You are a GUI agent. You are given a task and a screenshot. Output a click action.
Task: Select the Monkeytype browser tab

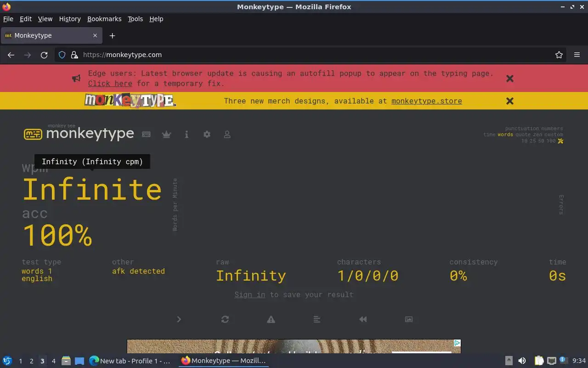[x=51, y=35]
